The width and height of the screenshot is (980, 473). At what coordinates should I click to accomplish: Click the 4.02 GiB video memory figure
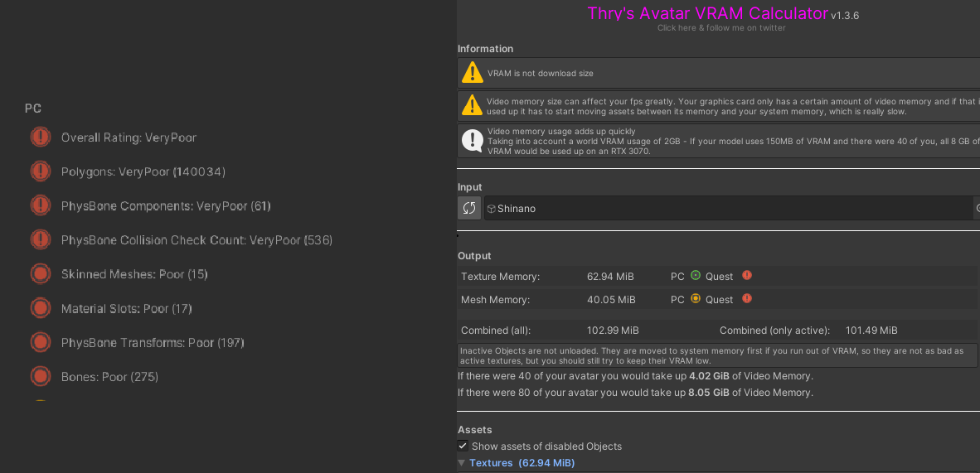[x=709, y=376]
